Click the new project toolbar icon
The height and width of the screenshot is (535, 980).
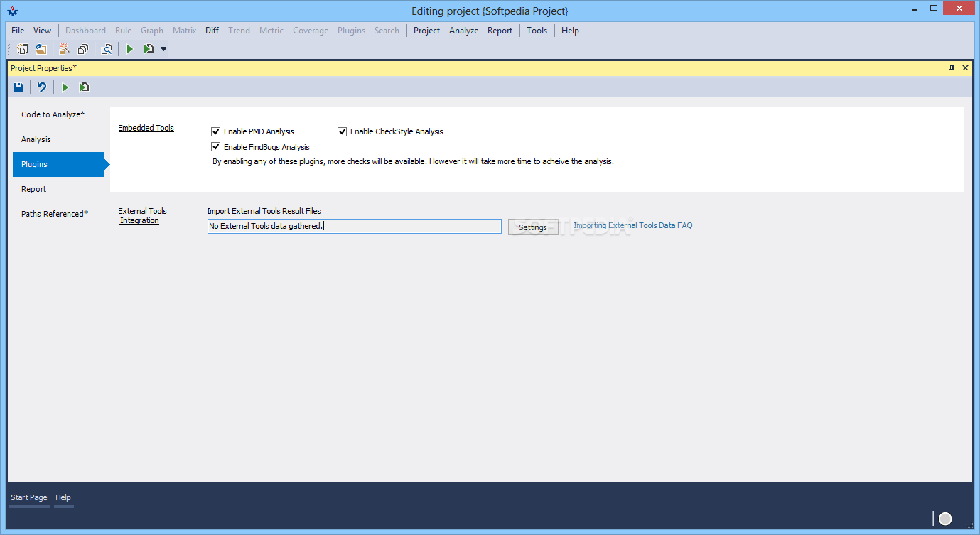[23, 49]
